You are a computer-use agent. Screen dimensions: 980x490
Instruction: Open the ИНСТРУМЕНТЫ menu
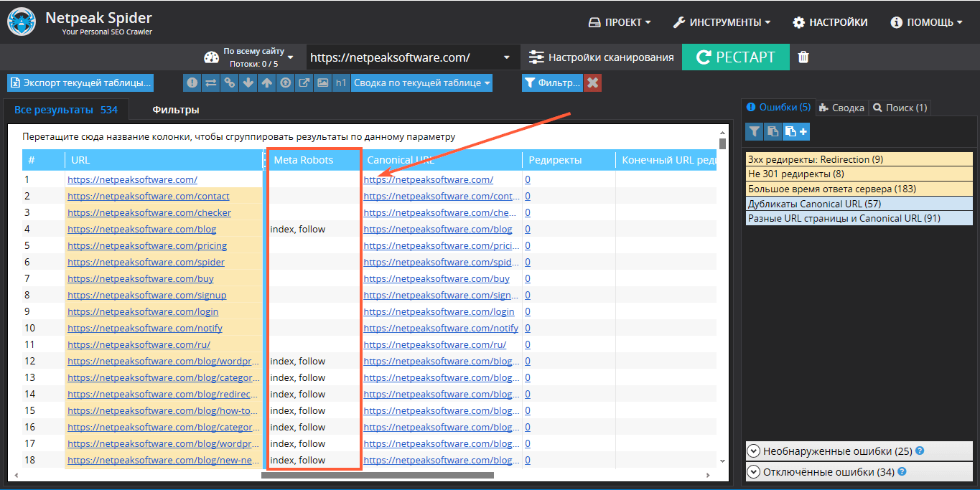click(722, 22)
